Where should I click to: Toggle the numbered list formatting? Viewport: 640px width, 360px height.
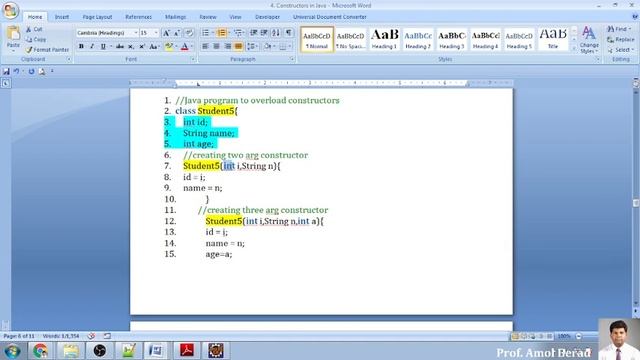221,33
